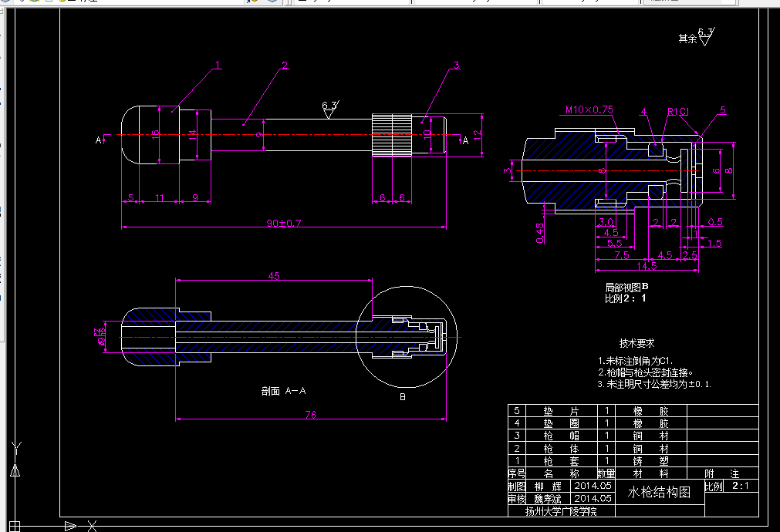
Task: Select the 11 dimension under the left head
Action: [x=160, y=198]
